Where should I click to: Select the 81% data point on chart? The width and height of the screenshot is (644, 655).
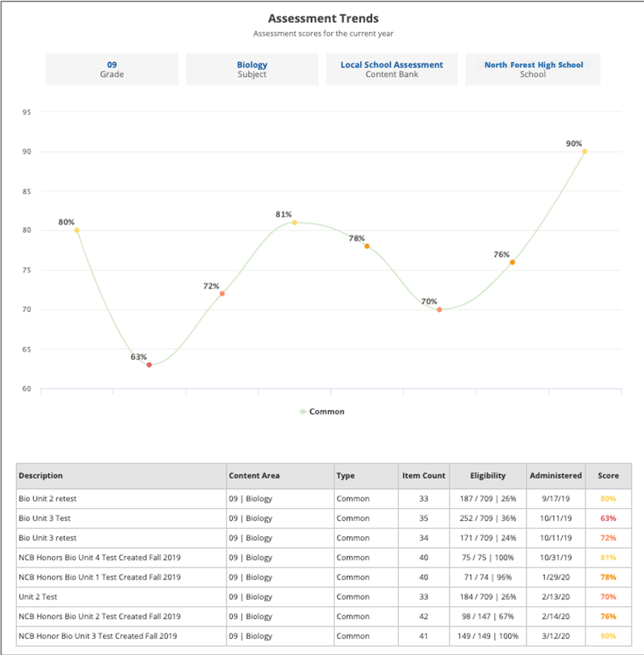click(x=295, y=223)
